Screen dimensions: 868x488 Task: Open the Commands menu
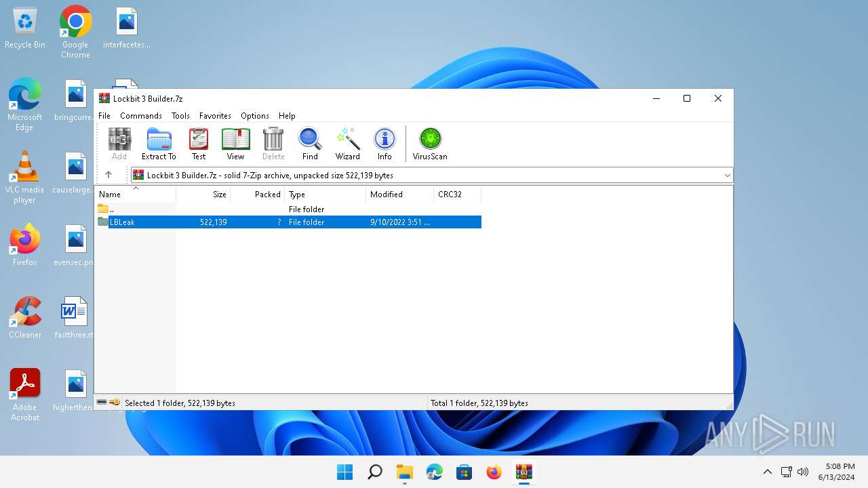click(141, 116)
